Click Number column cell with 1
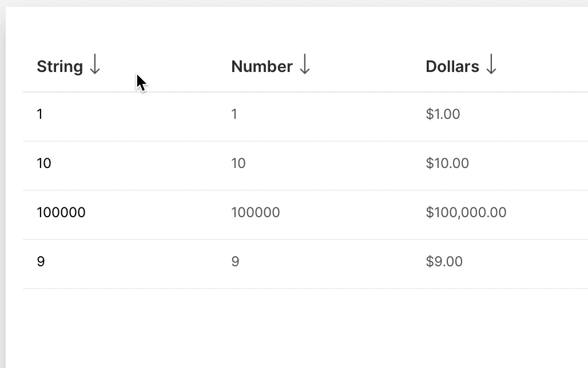This screenshot has height=368, width=588. coord(235,114)
